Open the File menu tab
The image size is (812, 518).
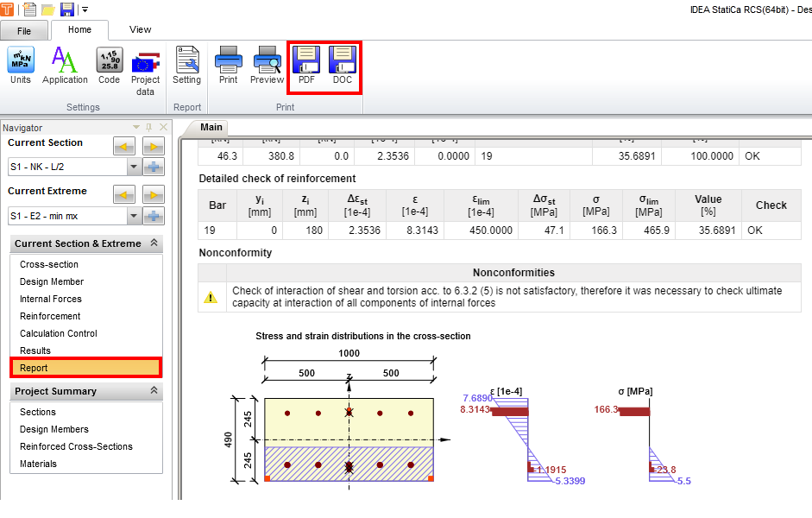(x=24, y=30)
